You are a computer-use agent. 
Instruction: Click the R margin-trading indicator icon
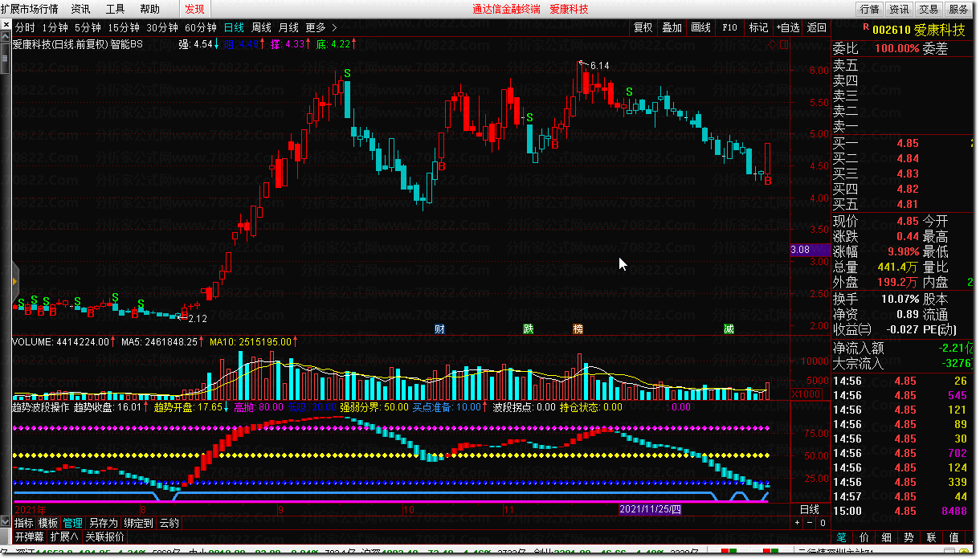pos(864,27)
